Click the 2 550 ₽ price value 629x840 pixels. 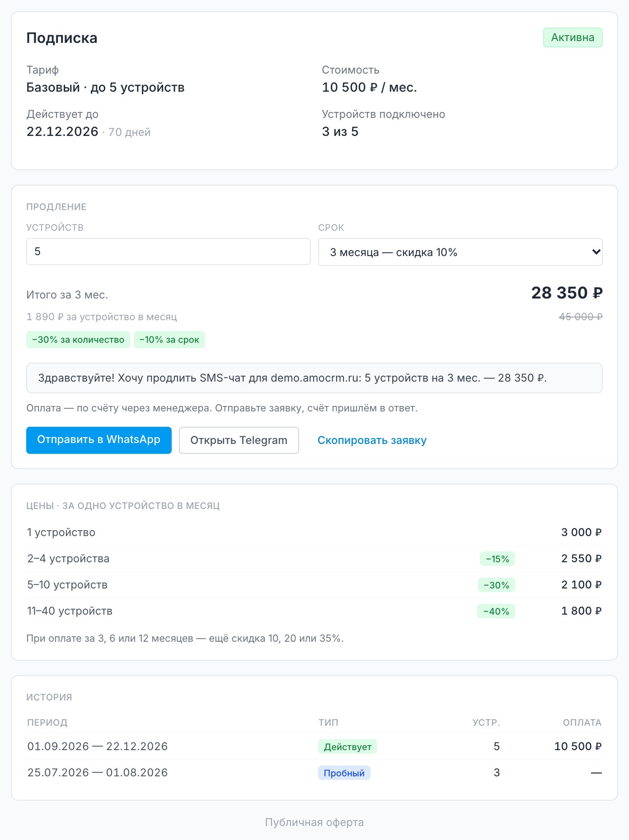[581, 559]
